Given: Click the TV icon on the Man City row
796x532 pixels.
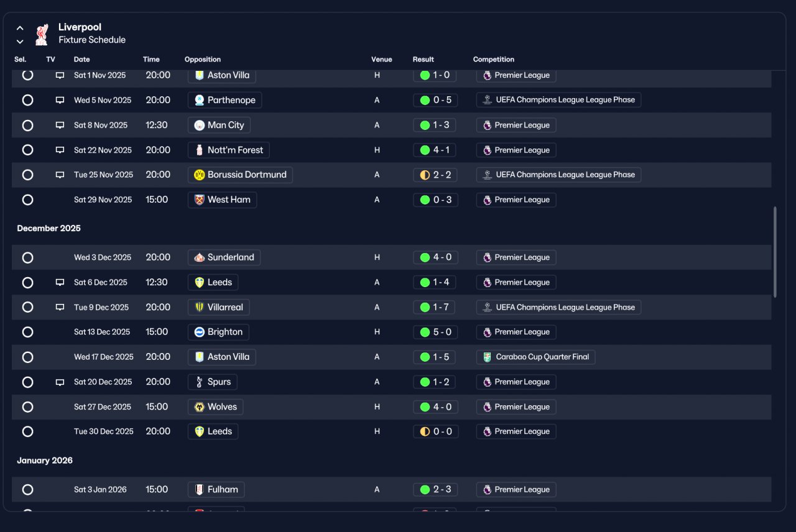Looking at the screenshot, I should pyautogui.click(x=60, y=125).
